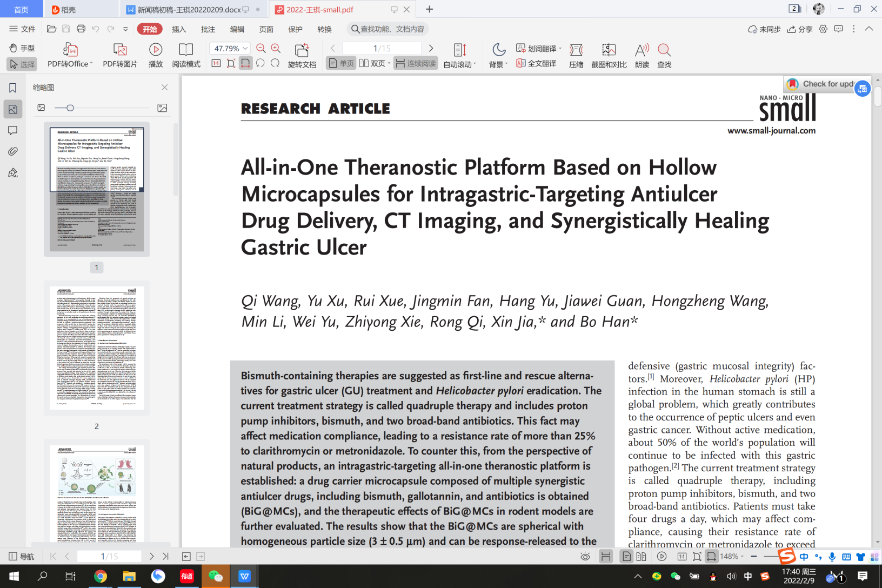This screenshot has height=588, width=882.
Task: Rotate view counterclockwise
Action: pyautogui.click(x=260, y=63)
